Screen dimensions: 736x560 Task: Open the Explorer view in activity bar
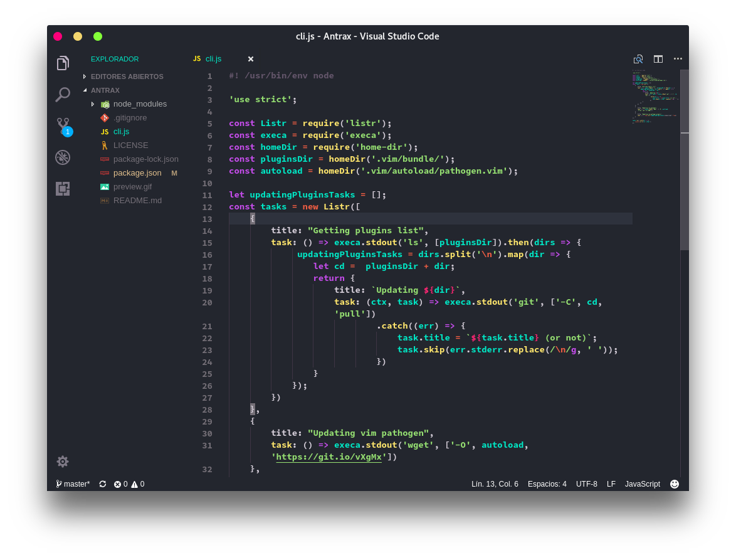[x=63, y=63]
